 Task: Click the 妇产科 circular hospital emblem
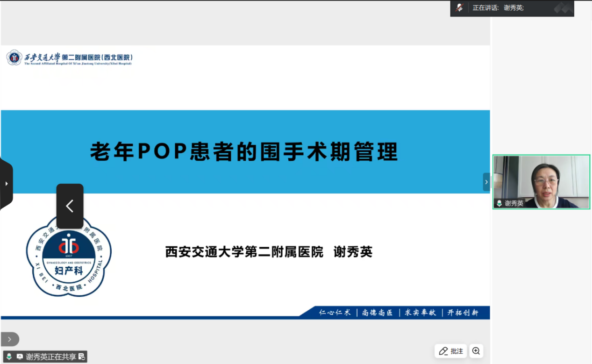[69, 256]
